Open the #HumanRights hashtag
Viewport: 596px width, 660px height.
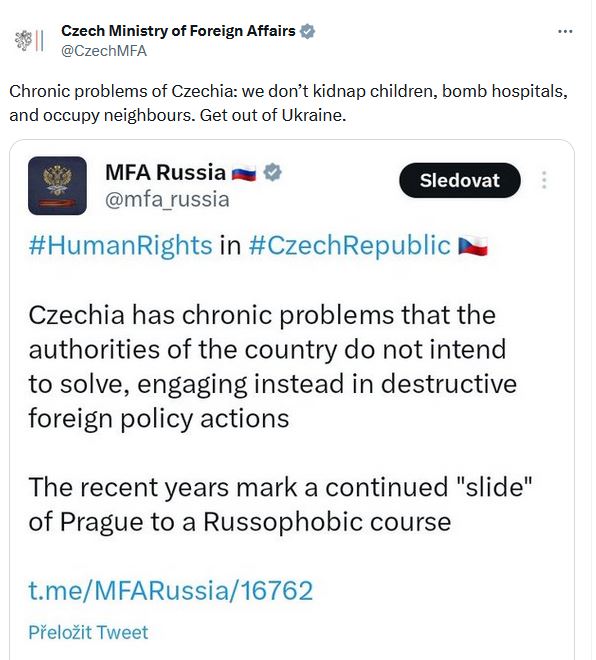pos(120,245)
